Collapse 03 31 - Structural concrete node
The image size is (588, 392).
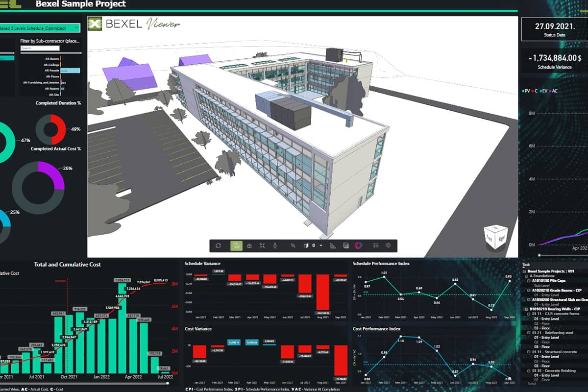[x=530, y=352]
